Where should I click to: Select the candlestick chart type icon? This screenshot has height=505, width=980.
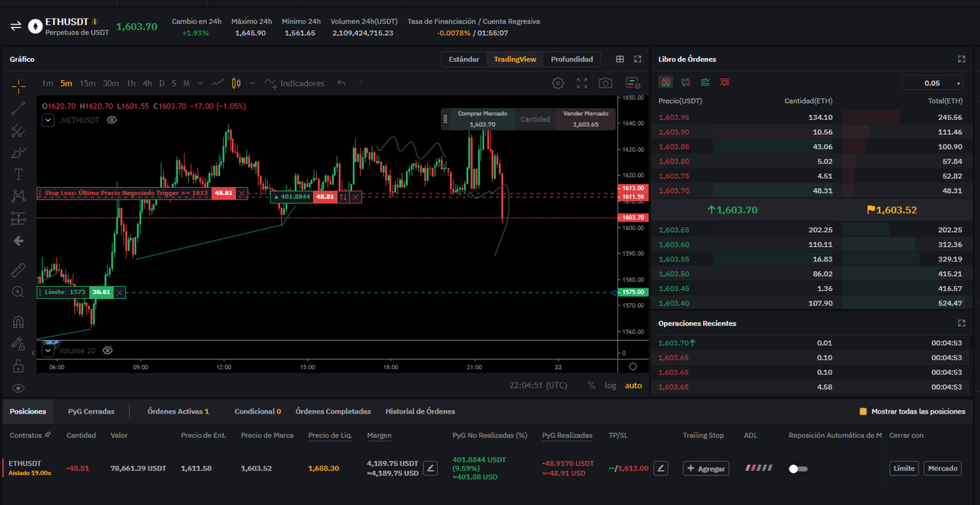click(x=237, y=83)
